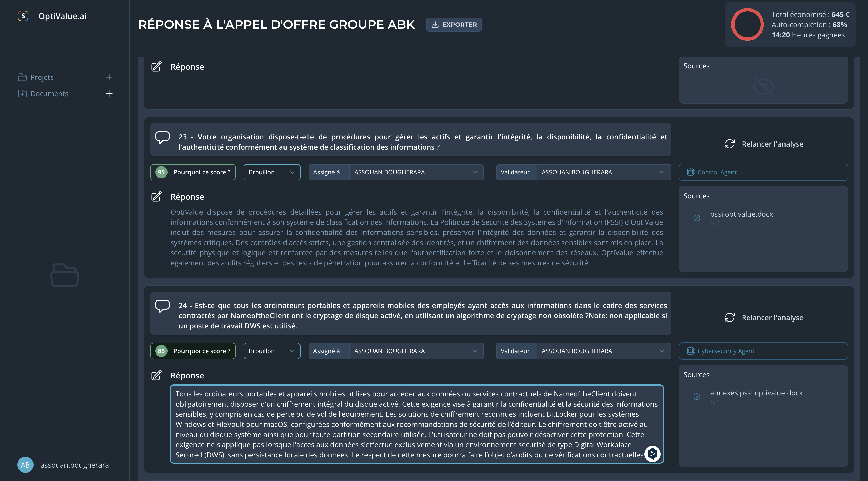Toggle check circle for annexes pssi optivalue.docx
Image resolution: width=868 pixels, height=481 pixels.
(x=697, y=396)
